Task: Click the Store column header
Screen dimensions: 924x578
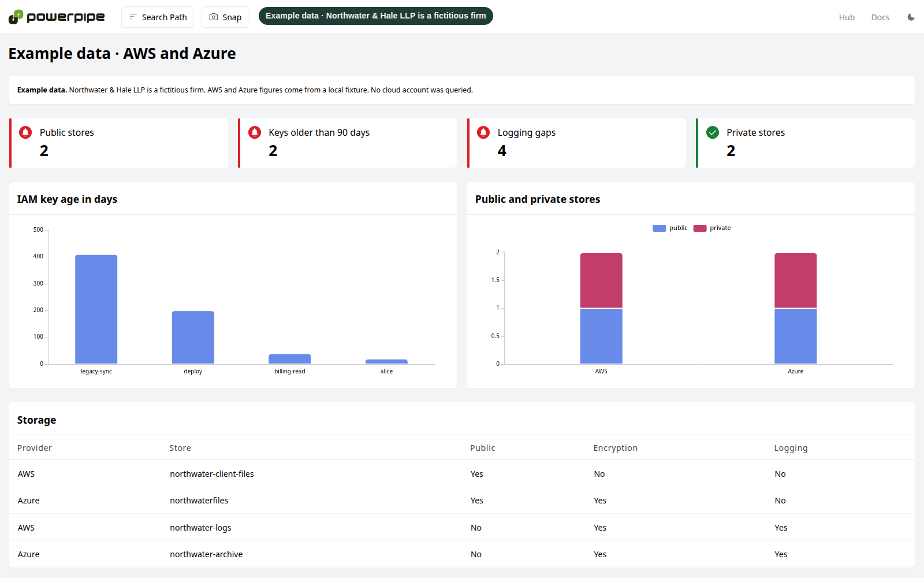Action: (180, 448)
